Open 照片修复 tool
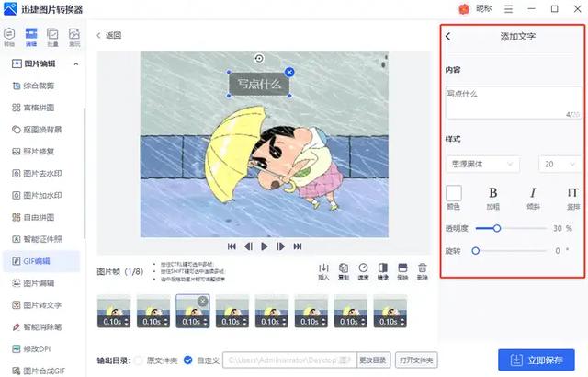Screen dimensions: 588x377 pyautogui.click(x=34, y=152)
